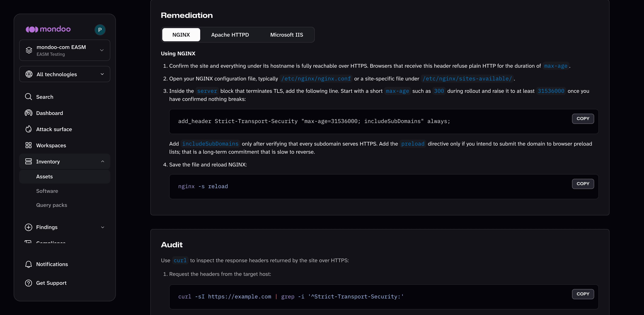Click the preload inline code
This screenshot has width=644, height=315.
[413, 144]
